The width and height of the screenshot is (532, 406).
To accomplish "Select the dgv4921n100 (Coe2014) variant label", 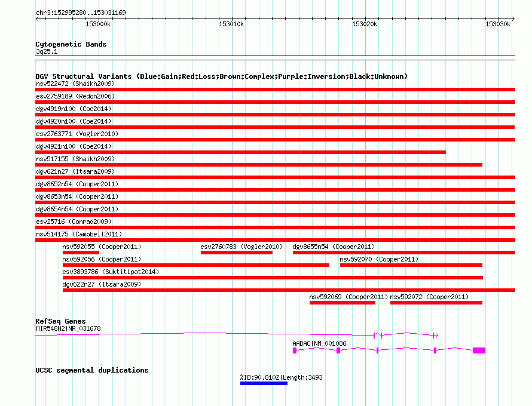I will click(74, 146).
